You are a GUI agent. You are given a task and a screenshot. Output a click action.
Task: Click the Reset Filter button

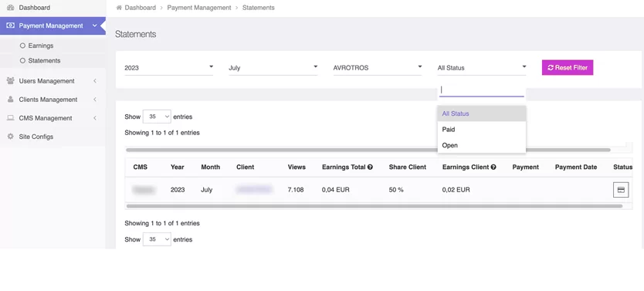(568, 68)
